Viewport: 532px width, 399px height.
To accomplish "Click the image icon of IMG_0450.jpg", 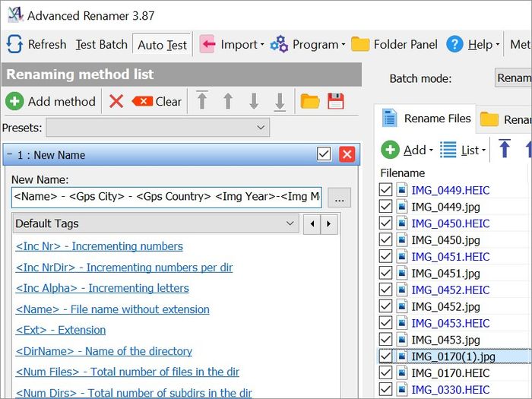I will tap(402, 239).
